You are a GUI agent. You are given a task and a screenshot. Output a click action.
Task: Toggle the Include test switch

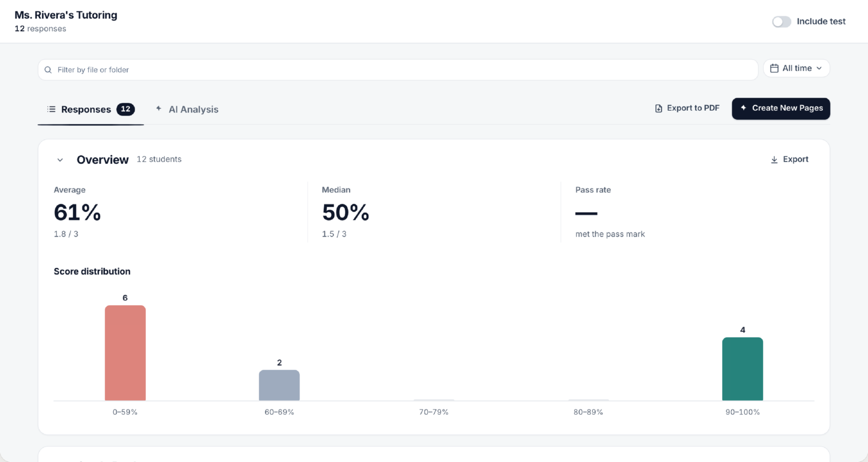tap(781, 22)
